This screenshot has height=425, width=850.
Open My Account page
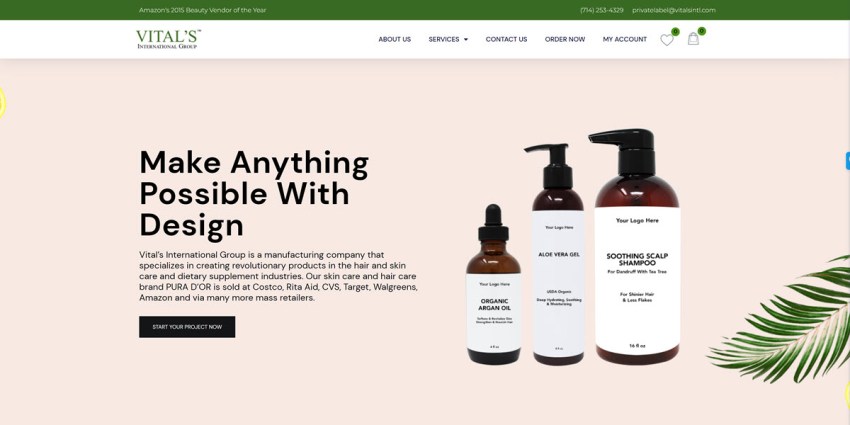624,40
